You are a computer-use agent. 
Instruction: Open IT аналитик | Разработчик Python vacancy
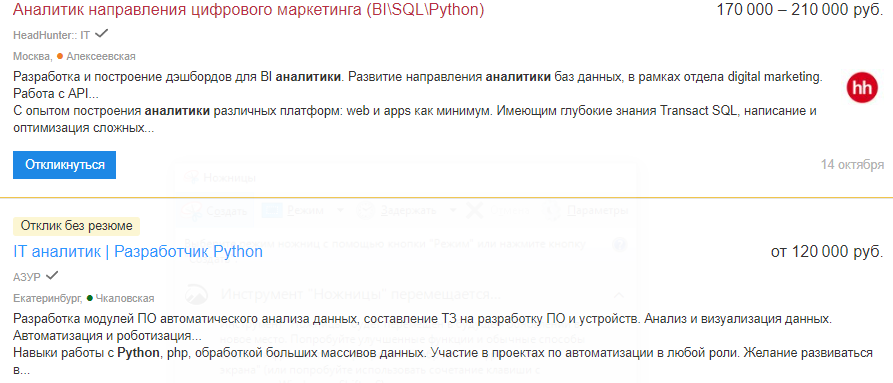tap(138, 252)
